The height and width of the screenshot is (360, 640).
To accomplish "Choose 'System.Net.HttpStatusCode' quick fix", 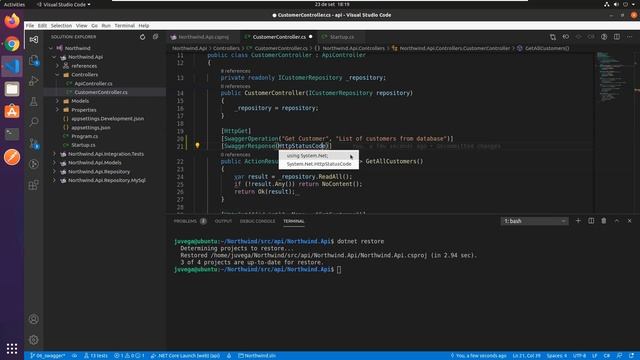I will [x=318, y=164].
